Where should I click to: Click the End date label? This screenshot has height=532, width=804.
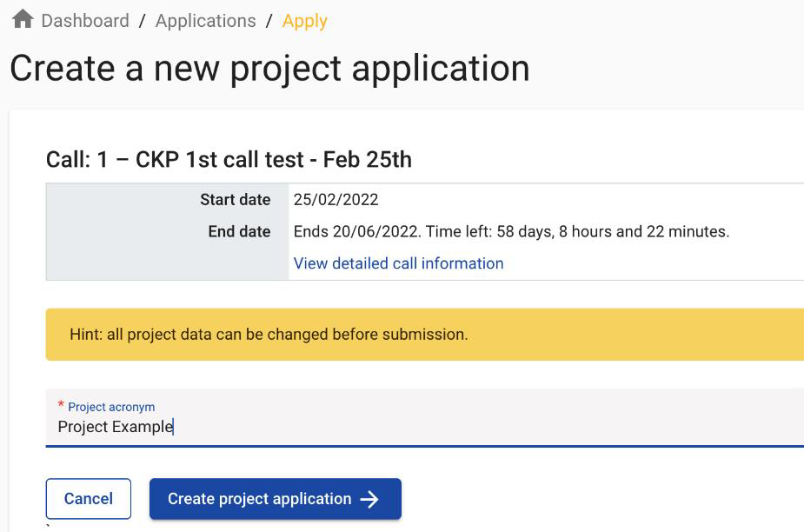pyautogui.click(x=239, y=232)
